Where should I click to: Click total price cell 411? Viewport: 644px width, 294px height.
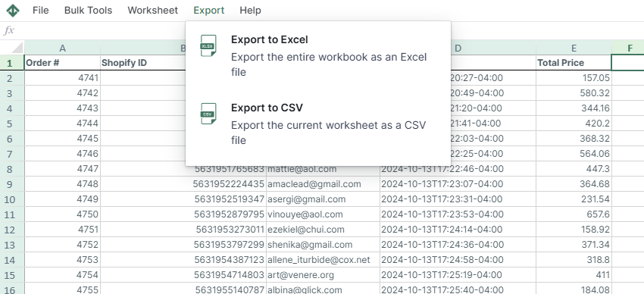click(x=574, y=276)
